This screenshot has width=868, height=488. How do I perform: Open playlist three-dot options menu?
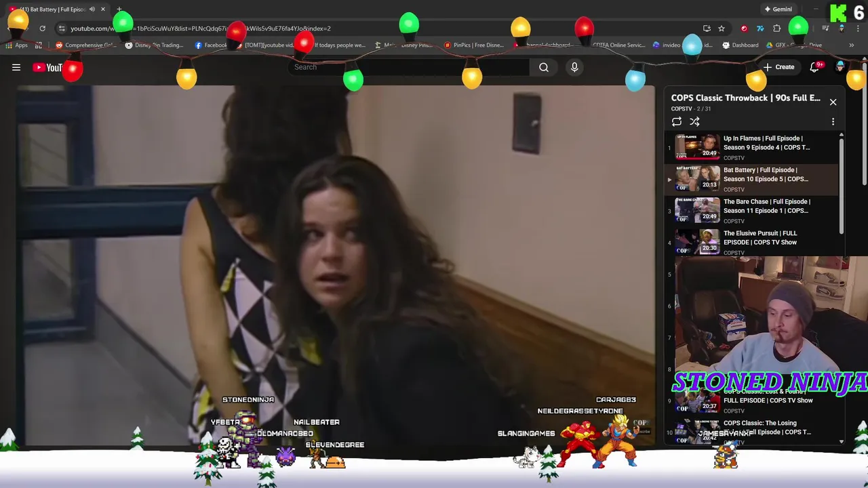(833, 122)
